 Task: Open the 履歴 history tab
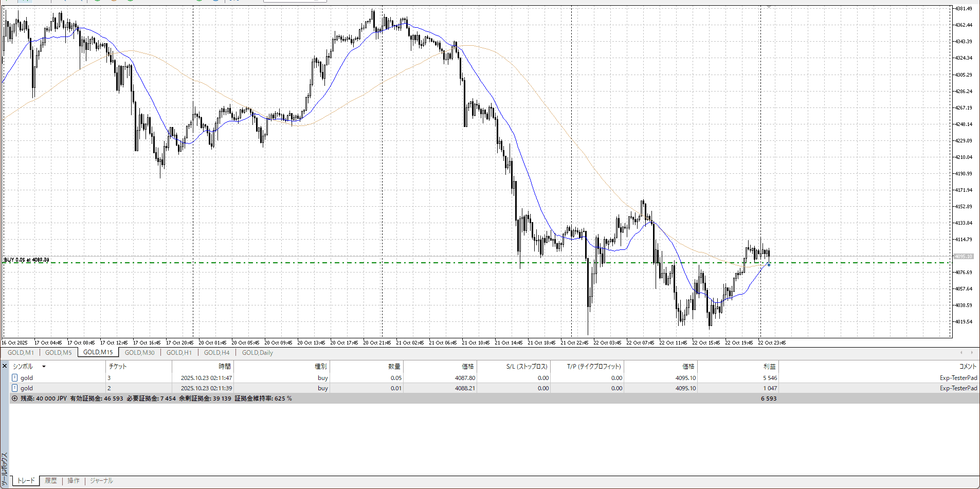tap(50, 481)
